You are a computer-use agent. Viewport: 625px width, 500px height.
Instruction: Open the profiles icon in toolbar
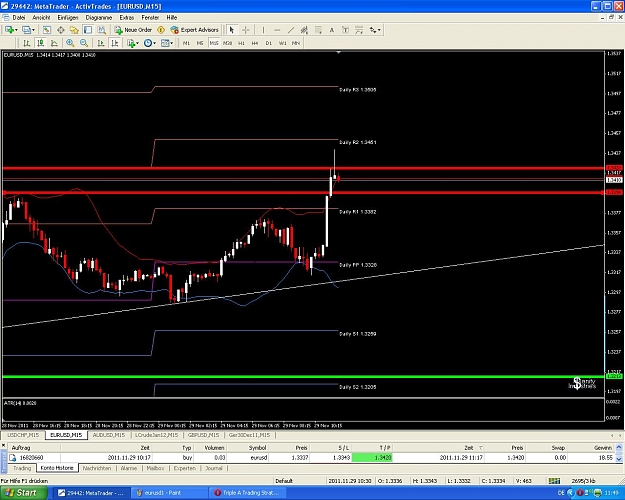(26, 30)
